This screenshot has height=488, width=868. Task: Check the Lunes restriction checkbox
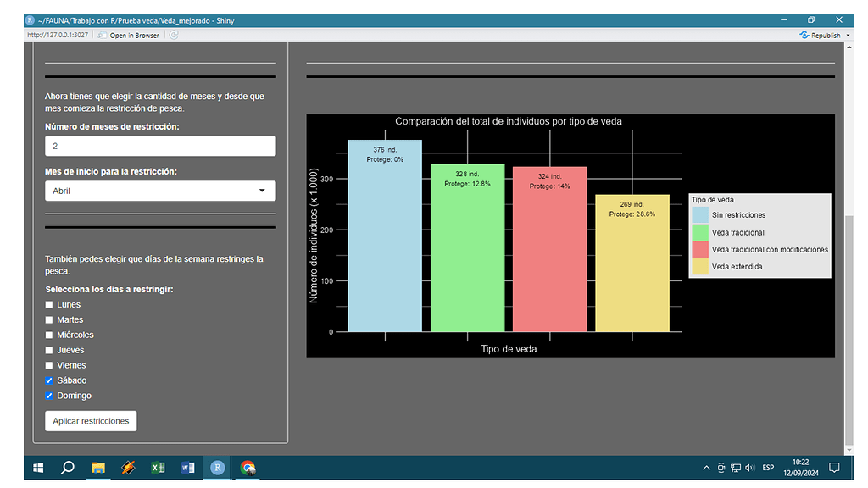coord(49,304)
